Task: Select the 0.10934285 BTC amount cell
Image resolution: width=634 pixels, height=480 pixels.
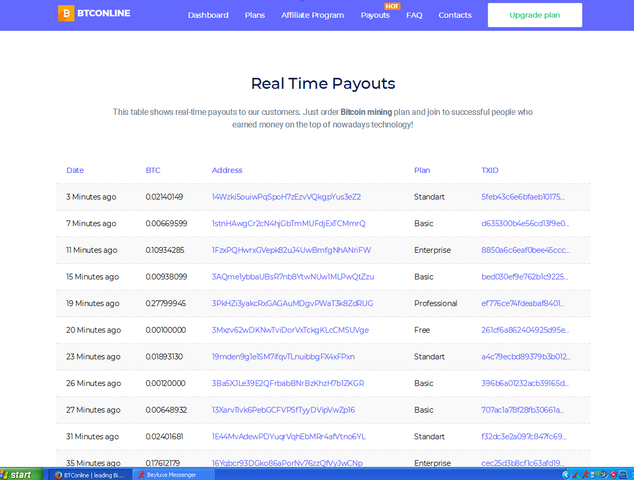Action: tap(165, 250)
